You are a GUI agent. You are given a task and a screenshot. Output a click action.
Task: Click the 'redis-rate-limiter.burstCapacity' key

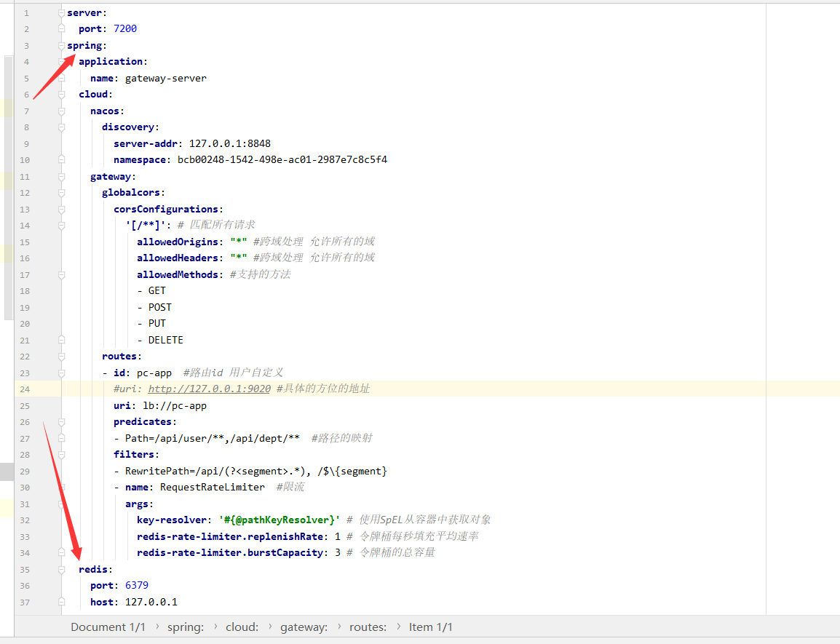click(230, 552)
